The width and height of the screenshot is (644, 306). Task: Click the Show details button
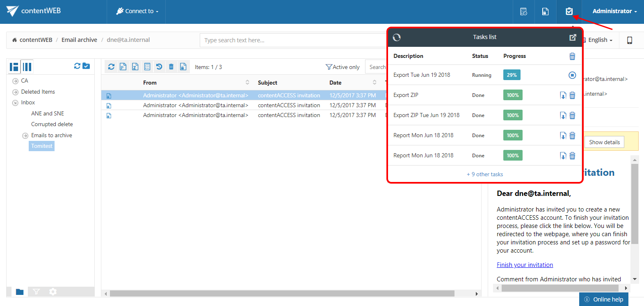coord(604,142)
